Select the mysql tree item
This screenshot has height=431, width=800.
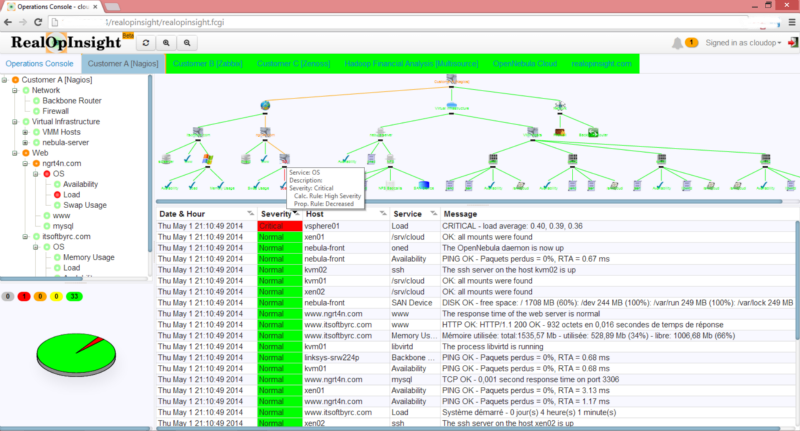(63, 226)
